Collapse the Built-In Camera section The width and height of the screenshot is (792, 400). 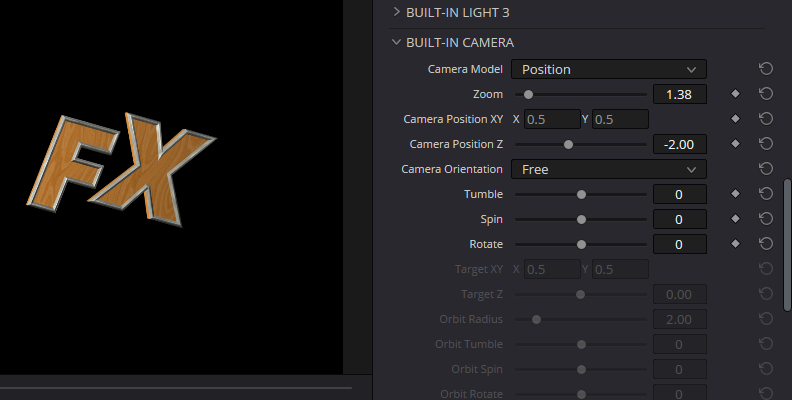tap(459, 43)
